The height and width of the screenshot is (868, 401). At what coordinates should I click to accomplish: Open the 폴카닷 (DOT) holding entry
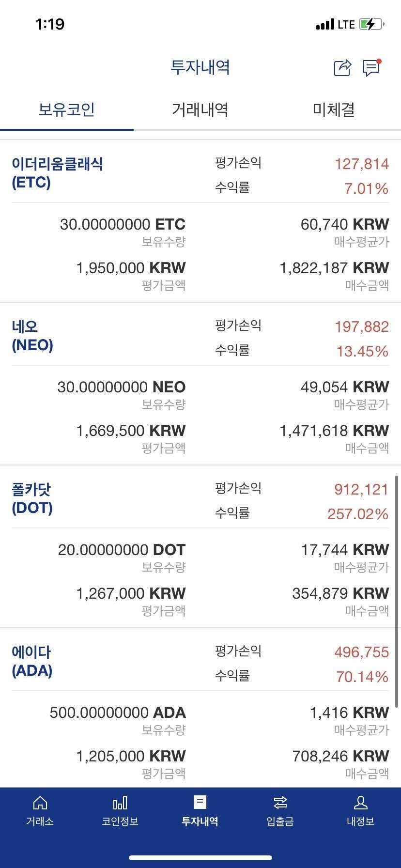click(32, 498)
